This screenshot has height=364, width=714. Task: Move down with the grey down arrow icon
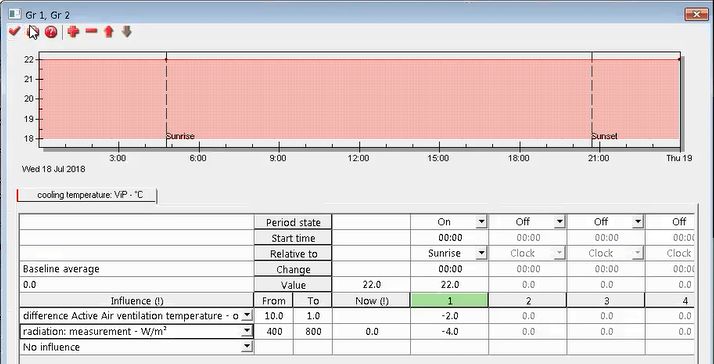127,31
